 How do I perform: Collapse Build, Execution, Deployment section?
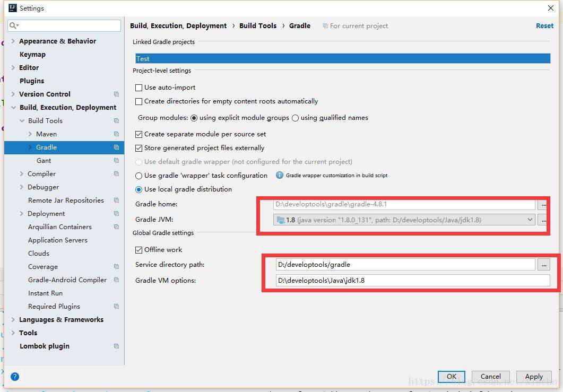coord(13,107)
